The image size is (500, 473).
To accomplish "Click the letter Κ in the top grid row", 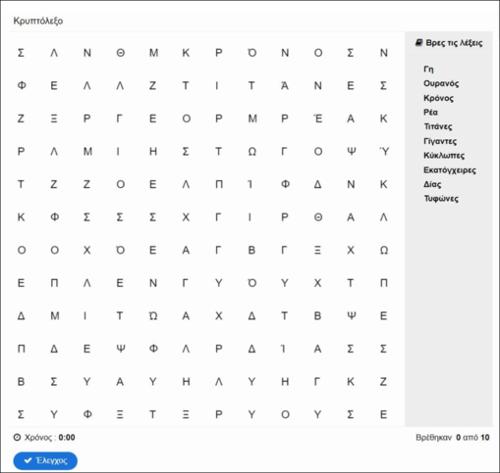I will tap(186, 53).
